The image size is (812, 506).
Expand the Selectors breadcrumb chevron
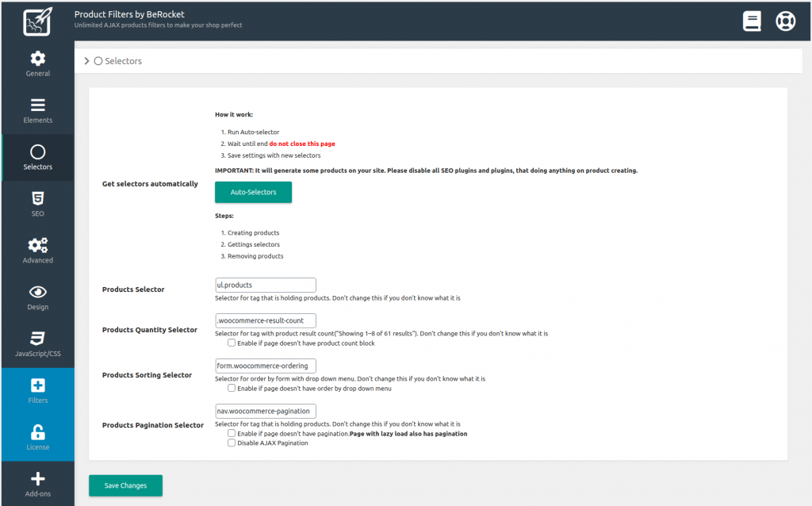86,61
